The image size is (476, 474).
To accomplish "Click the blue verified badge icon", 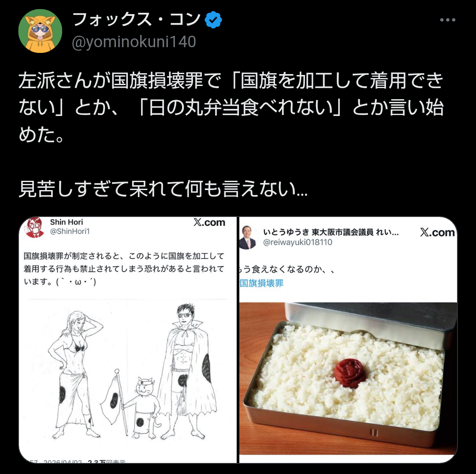I will [213, 20].
